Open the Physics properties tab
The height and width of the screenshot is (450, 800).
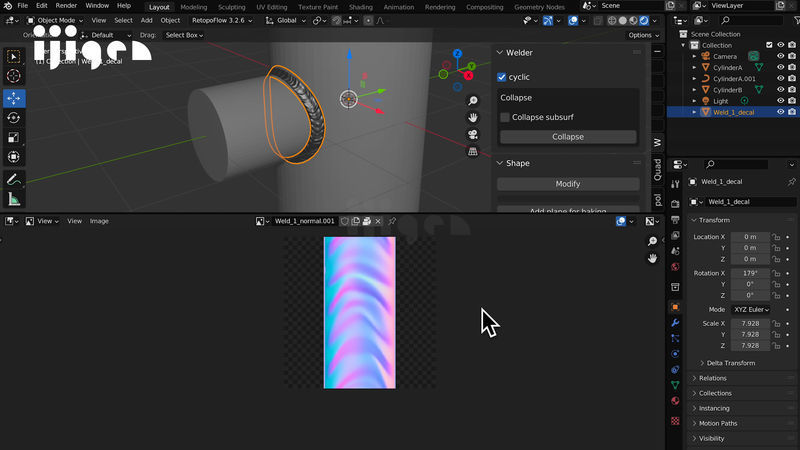[x=675, y=354]
